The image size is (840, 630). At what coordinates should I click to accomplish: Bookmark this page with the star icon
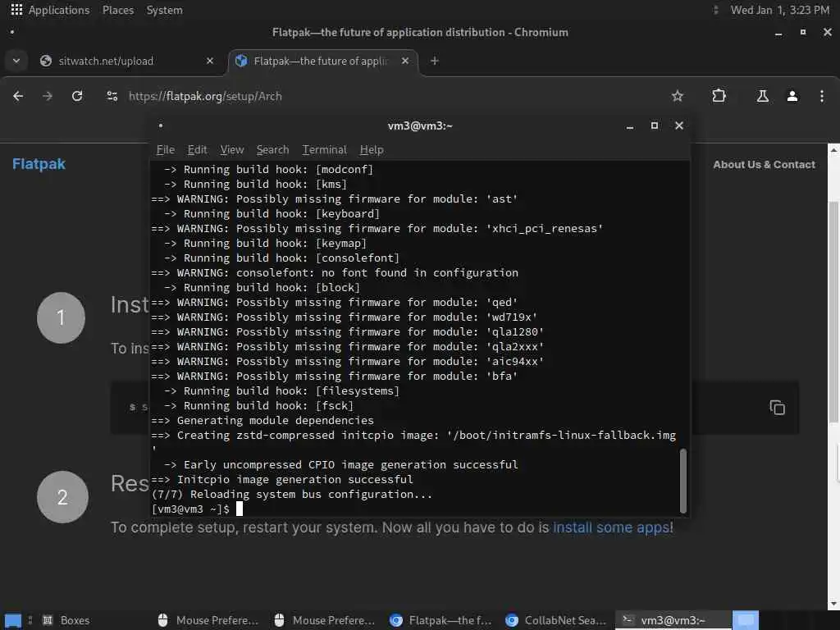click(x=677, y=96)
